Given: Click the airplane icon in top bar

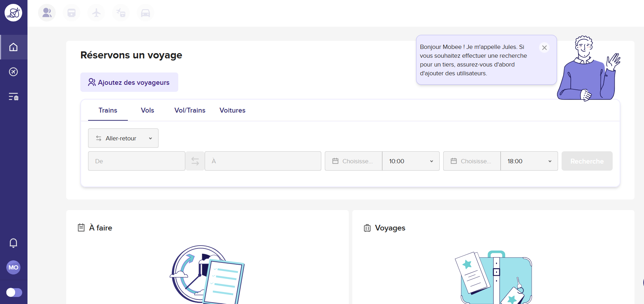Looking at the screenshot, I should pos(96,13).
